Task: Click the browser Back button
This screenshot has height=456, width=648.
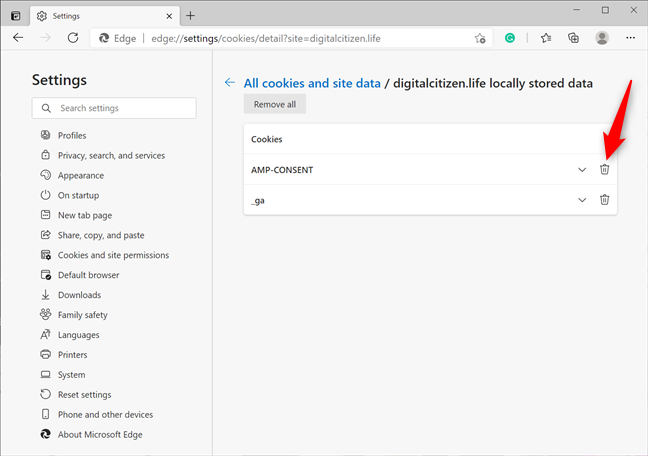Action: tap(18, 38)
